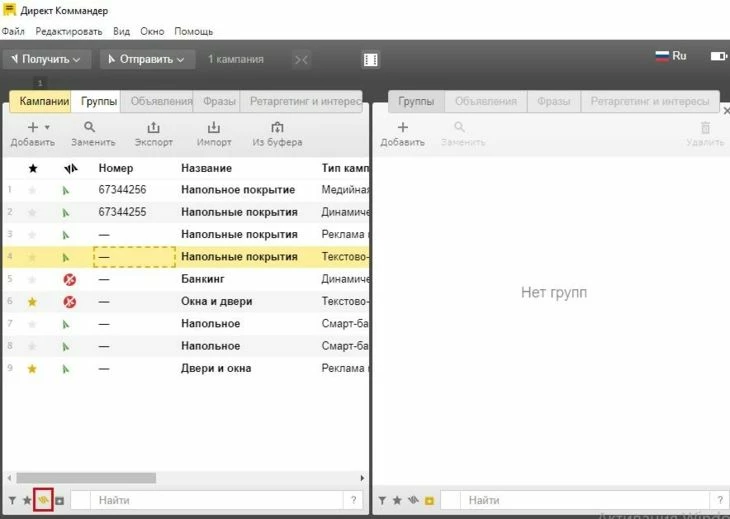Viewport: 730px width, 519px height.
Task: Open Ретаргетинг и интересы tab in left panel
Action: 301,101
